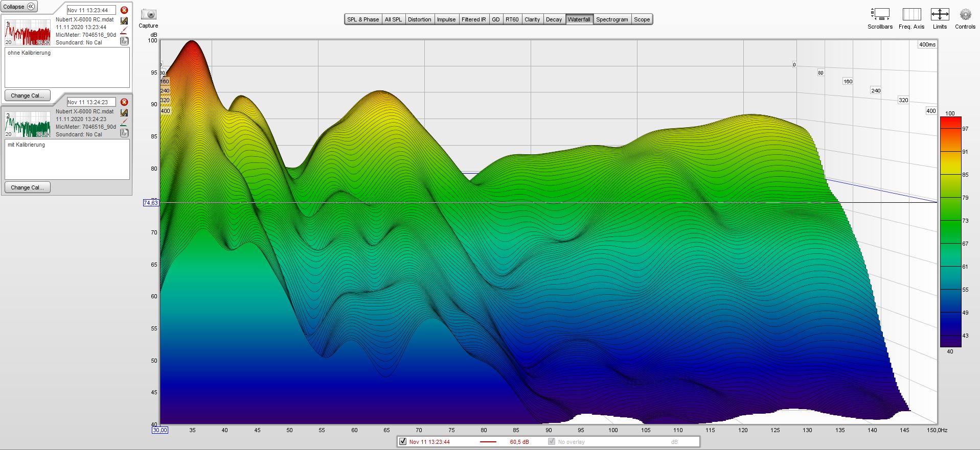Show measurement info for the 13:24:23 measurement
This screenshot has width=980, height=450.
pos(124,133)
